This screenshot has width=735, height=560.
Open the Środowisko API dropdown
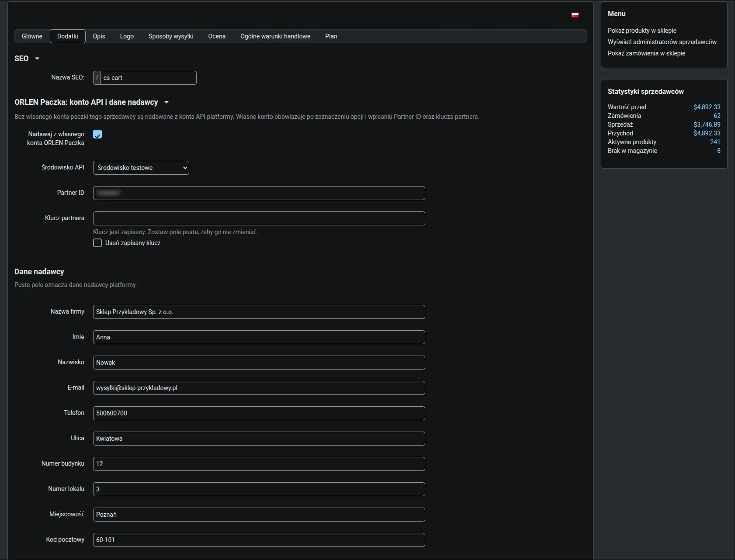point(141,168)
